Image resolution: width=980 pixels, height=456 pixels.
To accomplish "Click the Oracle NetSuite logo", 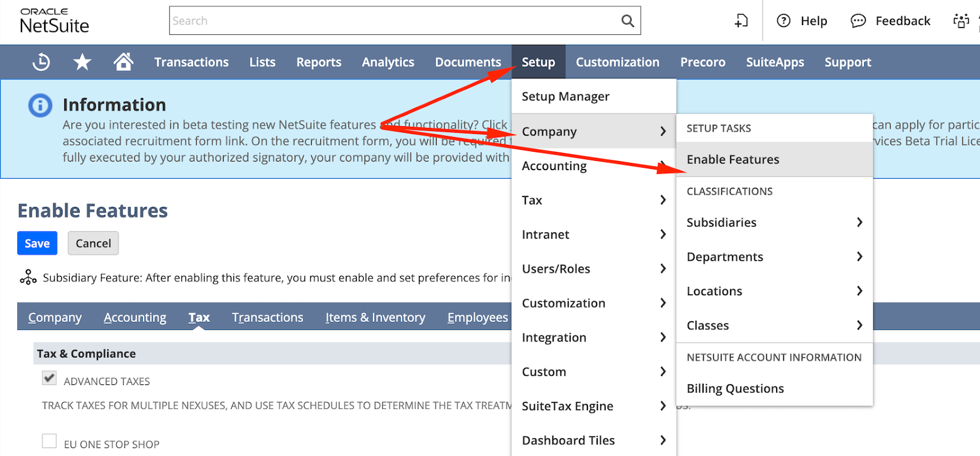I will [55, 21].
